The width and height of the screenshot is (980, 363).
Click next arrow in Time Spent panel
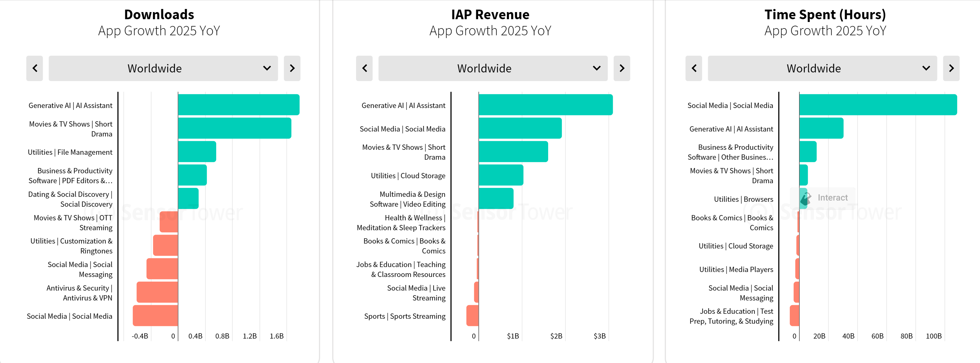point(951,68)
